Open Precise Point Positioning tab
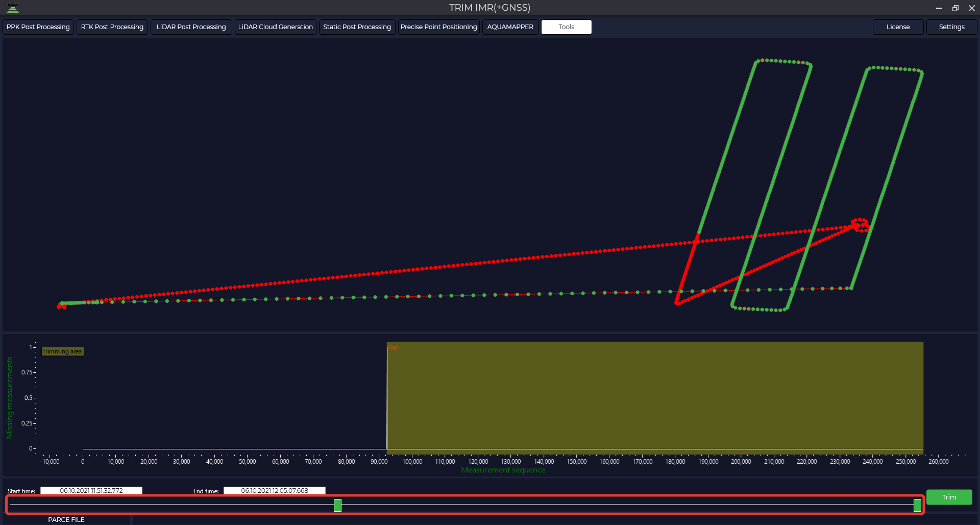 tap(439, 27)
